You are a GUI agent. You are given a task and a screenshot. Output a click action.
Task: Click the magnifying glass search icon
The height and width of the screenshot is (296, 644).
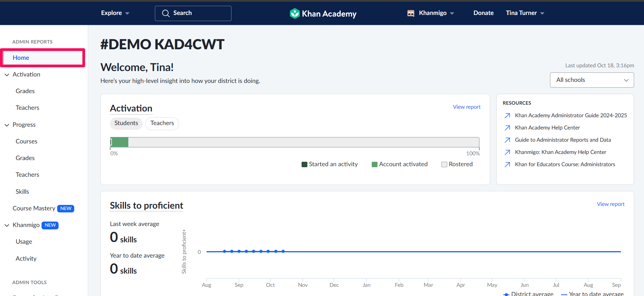point(166,13)
